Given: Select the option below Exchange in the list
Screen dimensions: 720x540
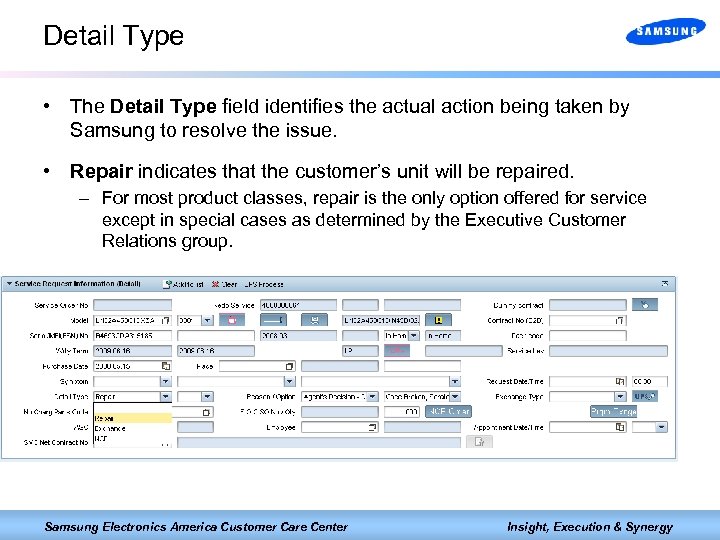Looking at the screenshot, I should [x=133, y=439].
